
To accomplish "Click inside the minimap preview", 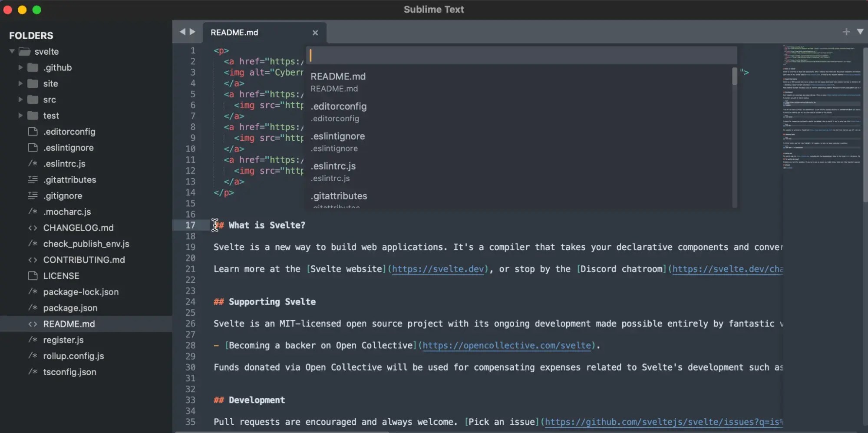I will 821,109.
